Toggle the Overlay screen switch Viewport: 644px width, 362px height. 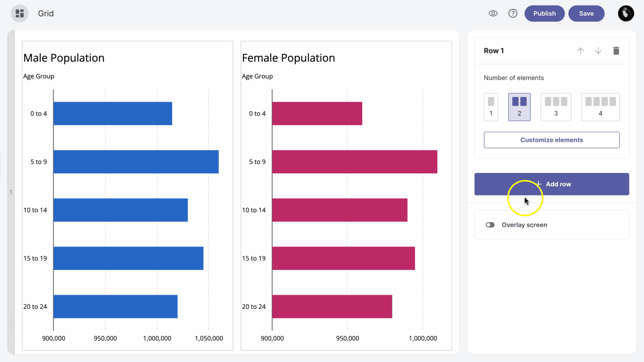pos(490,225)
